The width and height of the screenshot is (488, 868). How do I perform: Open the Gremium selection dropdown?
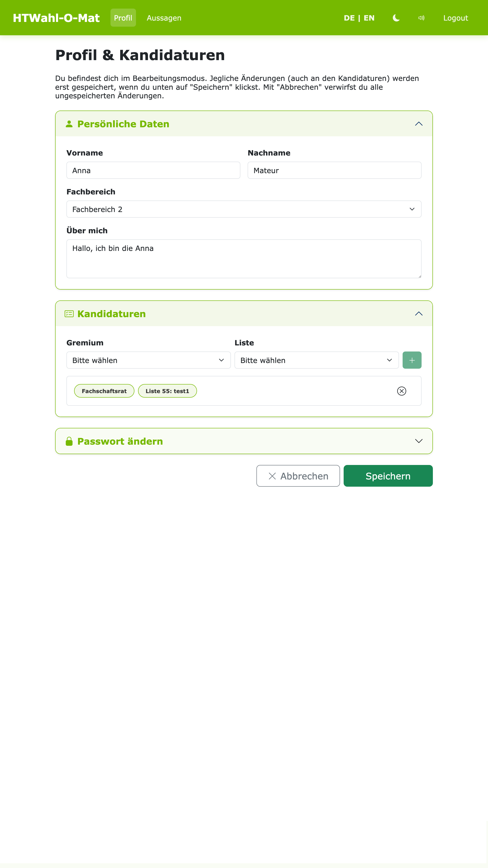click(x=148, y=360)
